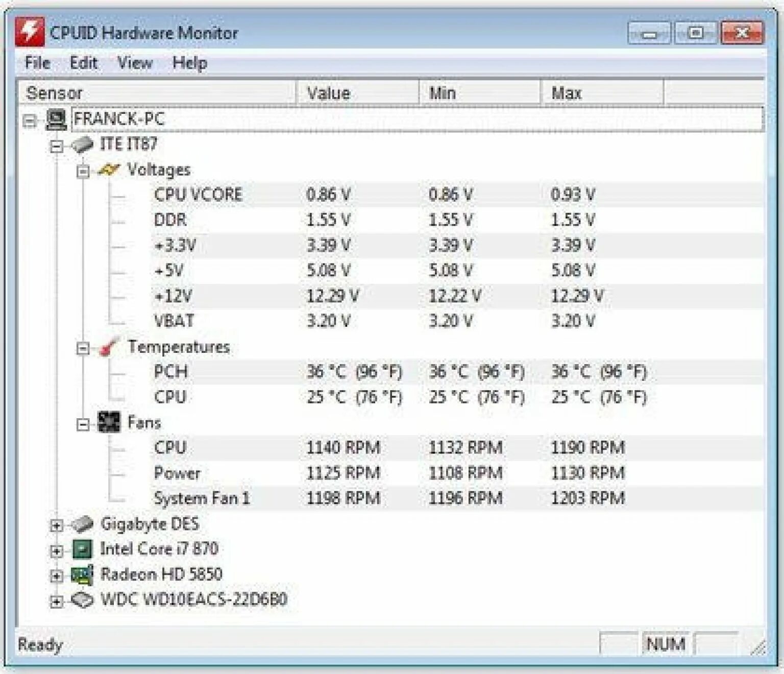Click the Max column header
This screenshot has width=784, height=674.
[602, 92]
